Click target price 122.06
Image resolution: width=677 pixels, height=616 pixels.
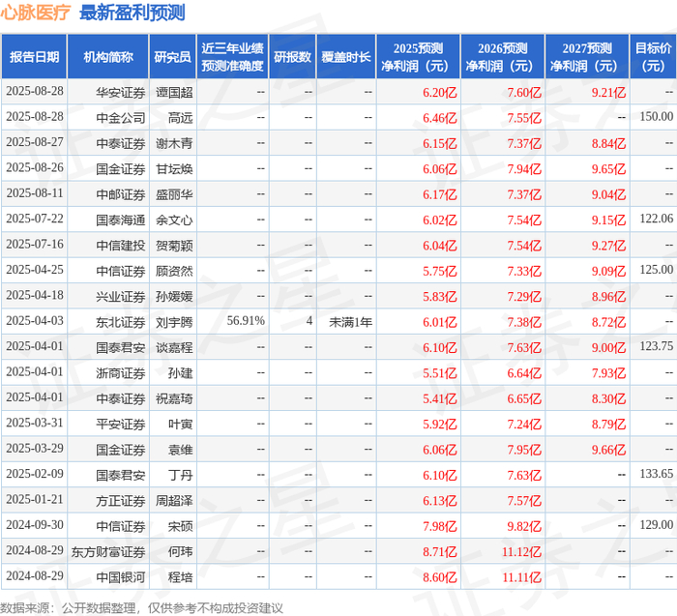coord(657,219)
